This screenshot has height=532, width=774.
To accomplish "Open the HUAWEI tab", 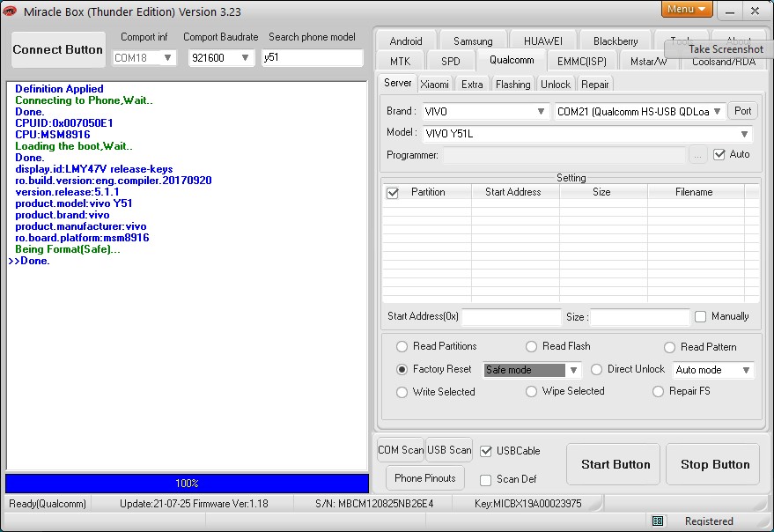I will pos(542,41).
